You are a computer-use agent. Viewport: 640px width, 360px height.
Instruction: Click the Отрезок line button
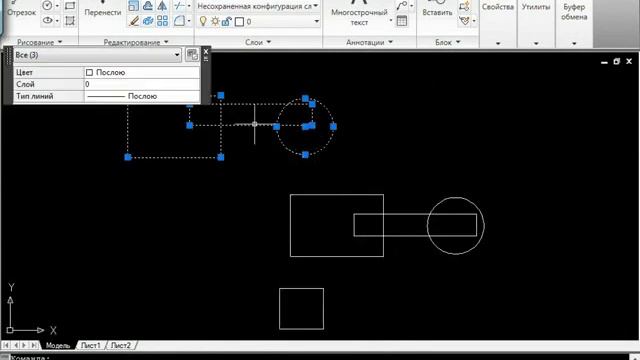pos(22,12)
